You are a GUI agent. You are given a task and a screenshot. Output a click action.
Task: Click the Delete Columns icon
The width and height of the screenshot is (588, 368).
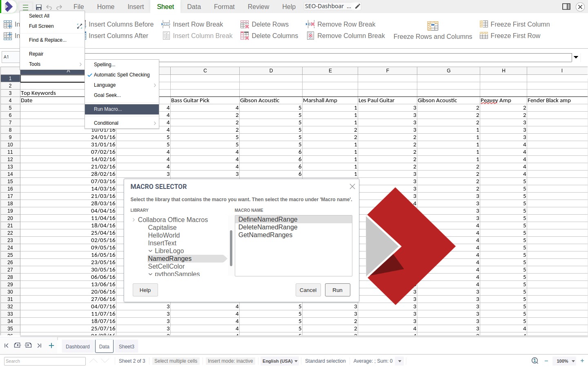(245, 36)
